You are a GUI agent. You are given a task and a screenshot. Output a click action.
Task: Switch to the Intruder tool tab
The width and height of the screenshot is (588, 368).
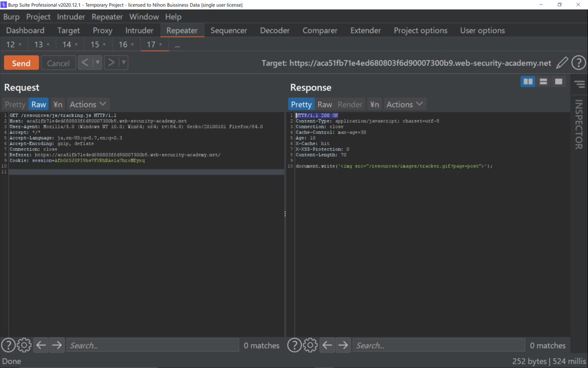tap(139, 30)
